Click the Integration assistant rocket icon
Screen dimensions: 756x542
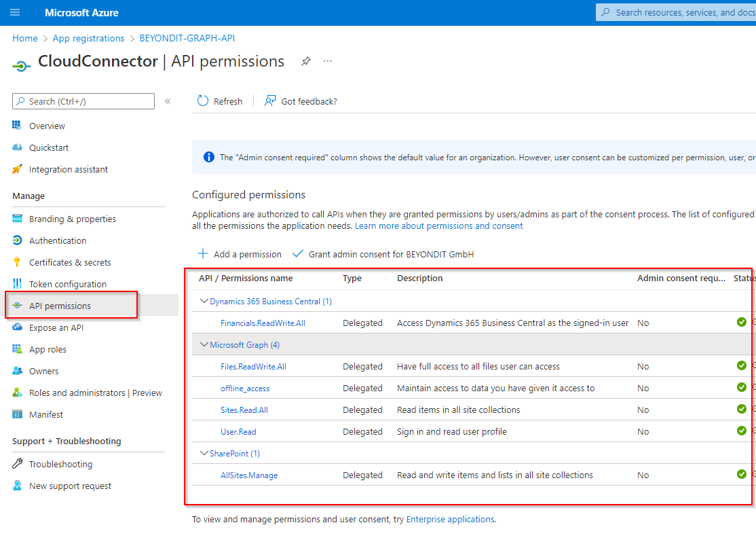click(17, 169)
